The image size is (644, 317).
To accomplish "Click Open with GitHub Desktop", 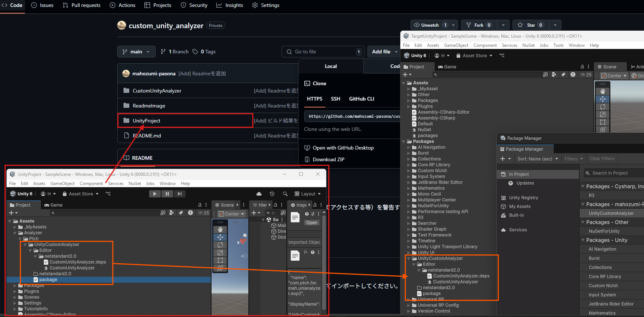I will [x=343, y=148].
